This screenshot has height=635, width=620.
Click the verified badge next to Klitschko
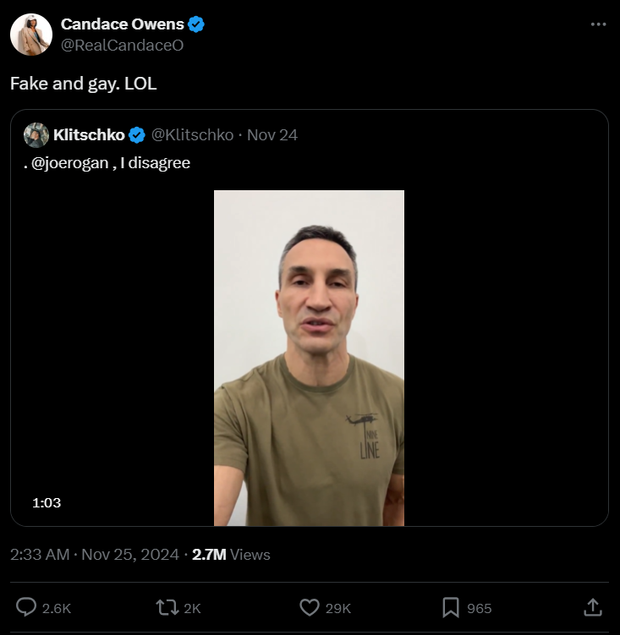[x=137, y=135]
